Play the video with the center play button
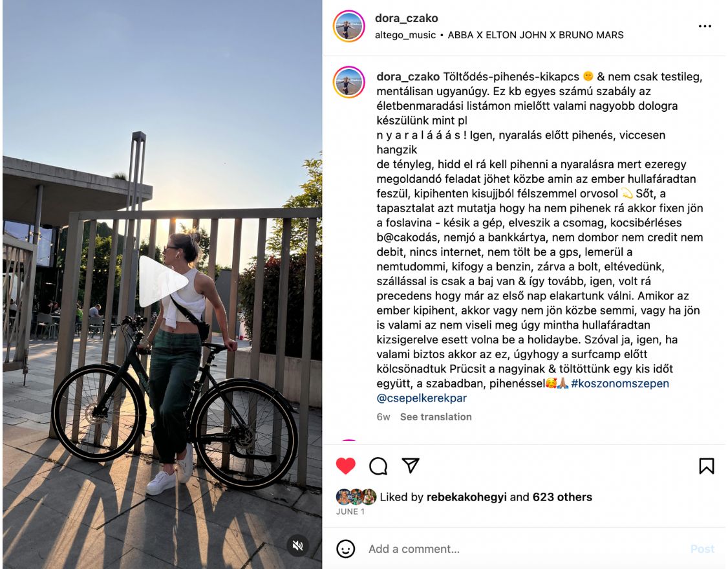The width and height of the screenshot is (728, 569). [161, 281]
